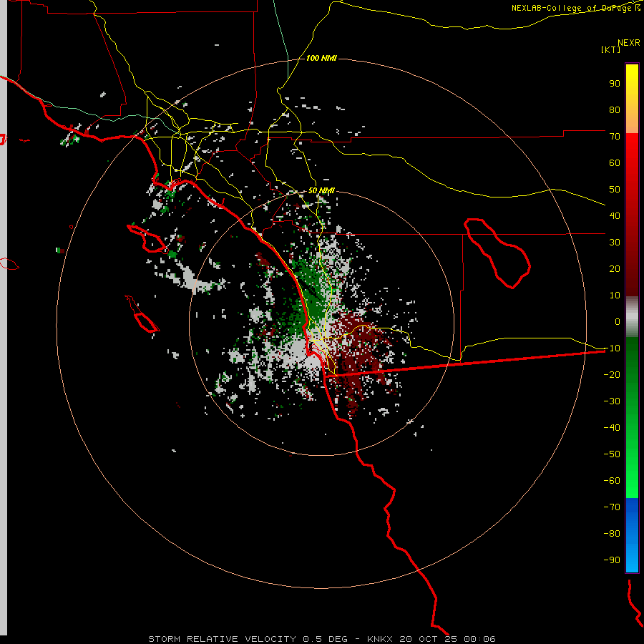Click the -40 value on the velocity scale
The height and width of the screenshot is (644, 644).
coord(612,428)
